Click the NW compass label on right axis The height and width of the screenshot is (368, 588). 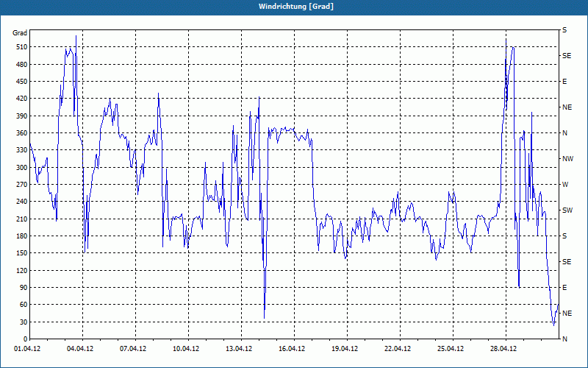click(x=567, y=159)
